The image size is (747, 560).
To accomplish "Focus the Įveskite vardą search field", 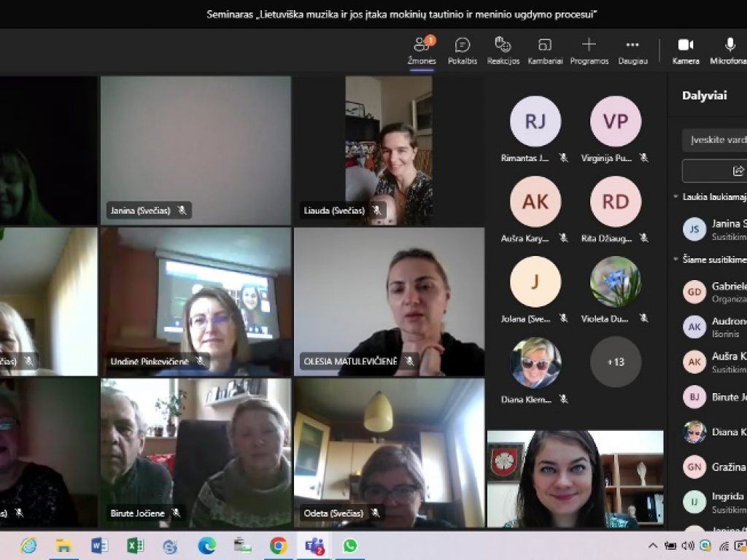I will click(x=715, y=140).
